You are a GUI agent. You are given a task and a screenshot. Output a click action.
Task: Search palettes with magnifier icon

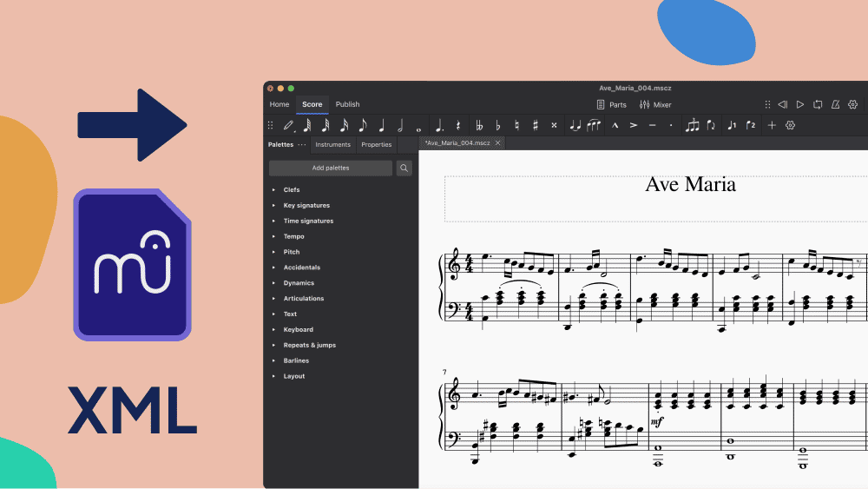(x=404, y=168)
